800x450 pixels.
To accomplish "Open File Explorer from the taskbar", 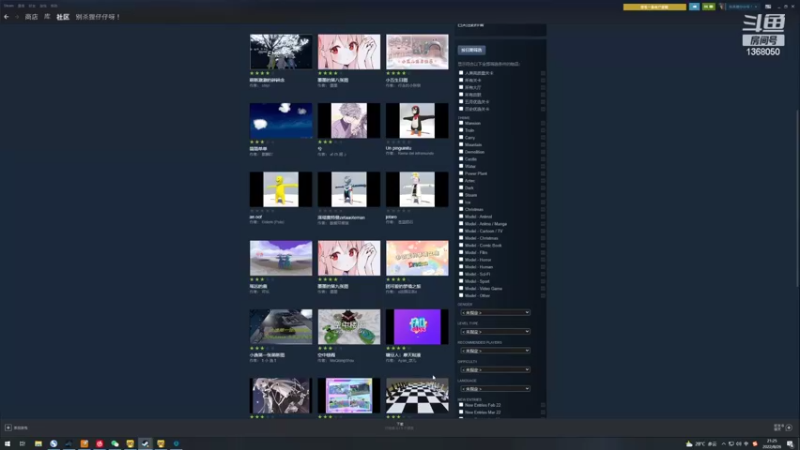I will pyautogui.click(x=38, y=444).
